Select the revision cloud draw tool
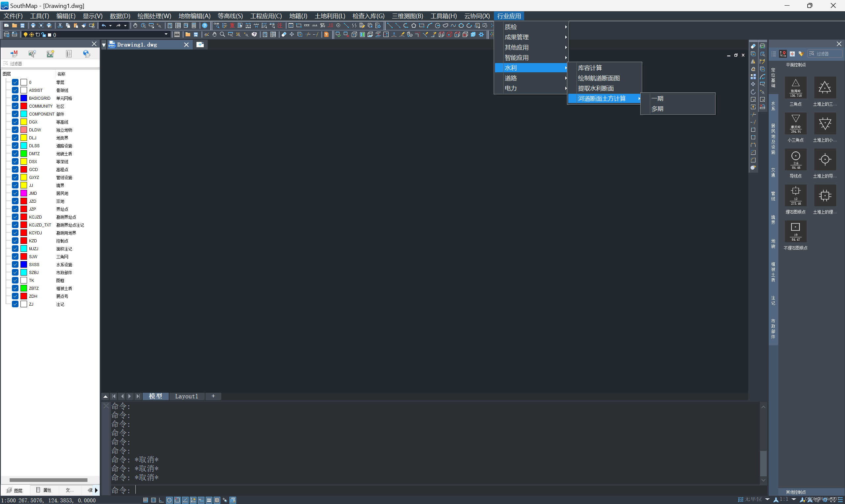Viewport: 845px width, 504px height. point(445,25)
